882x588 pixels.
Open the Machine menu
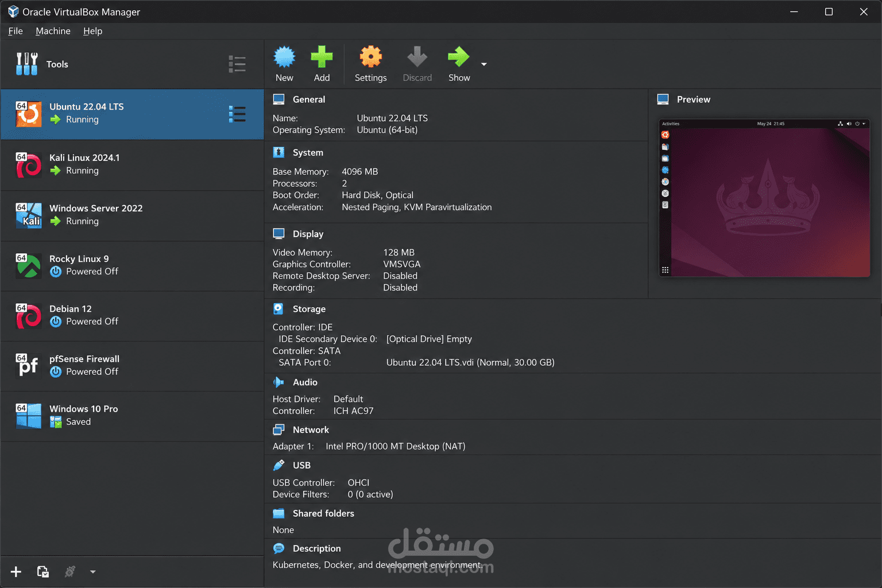point(53,31)
